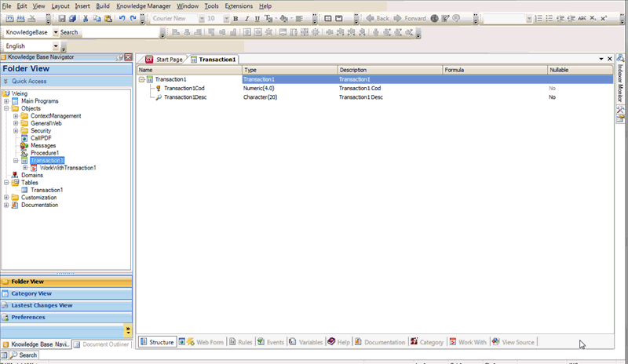Select the CallPDF object
Screen dimensions: 628x364
[41, 138]
